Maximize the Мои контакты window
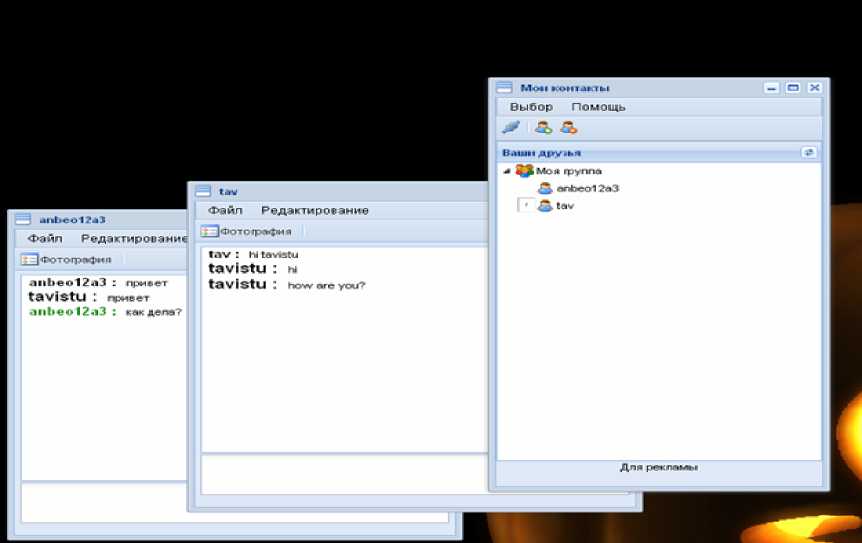Screen dimensions: 862x543 (793, 88)
